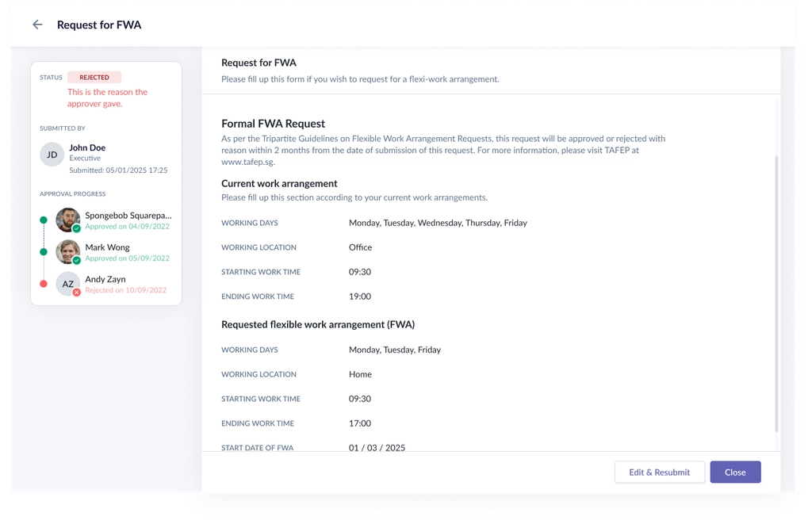Click green approved checkmark badge on Mark Wong

(77, 261)
